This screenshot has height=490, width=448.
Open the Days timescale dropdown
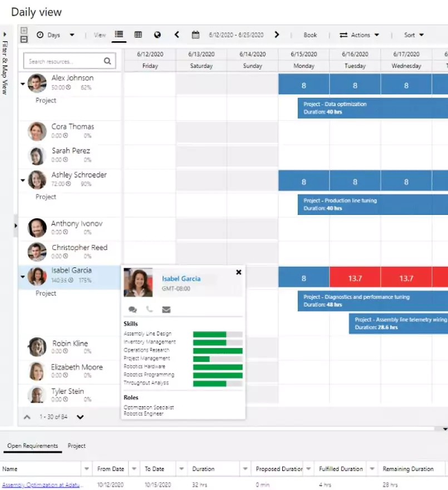(x=55, y=35)
